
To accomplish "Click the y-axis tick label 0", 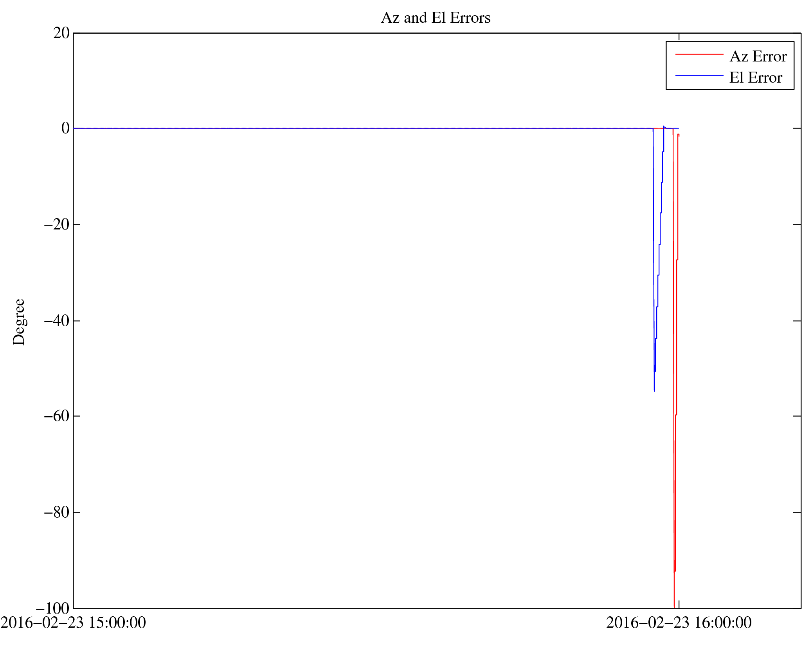I will click(x=65, y=128).
